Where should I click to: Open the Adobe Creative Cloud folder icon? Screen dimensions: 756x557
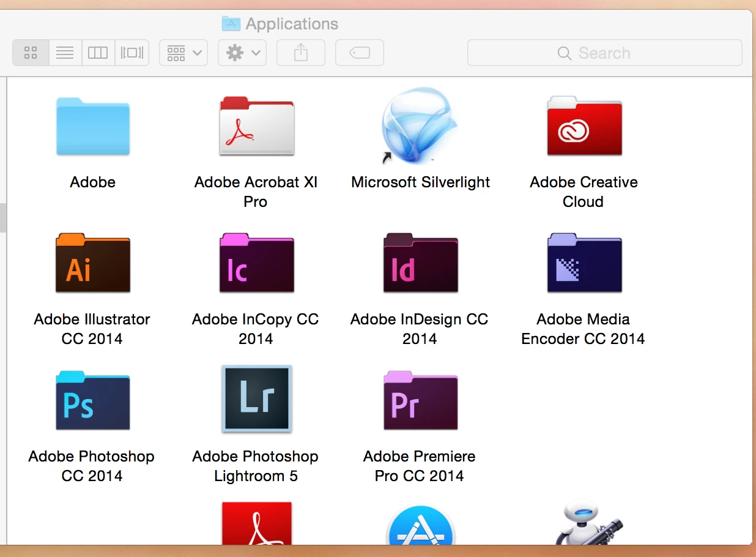[x=584, y=126]
